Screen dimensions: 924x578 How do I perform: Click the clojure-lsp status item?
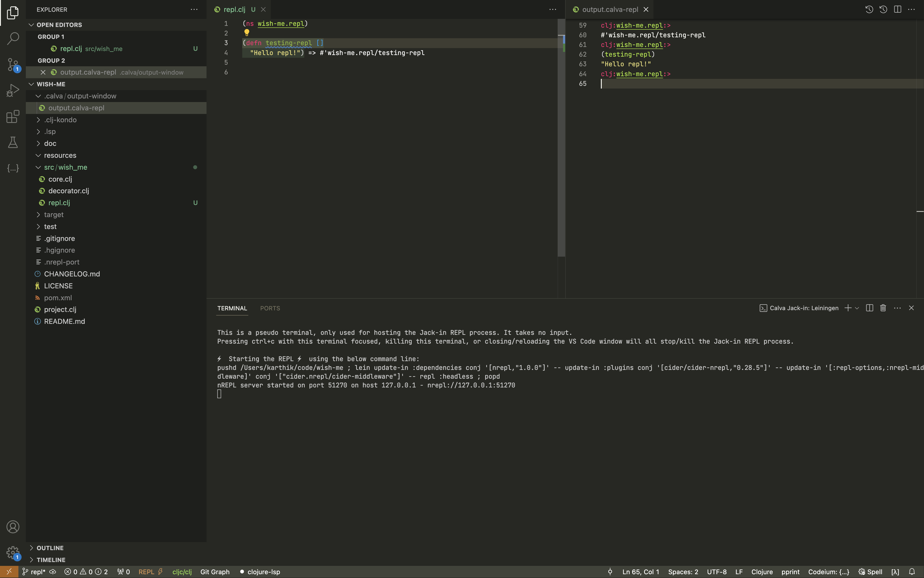260,572
